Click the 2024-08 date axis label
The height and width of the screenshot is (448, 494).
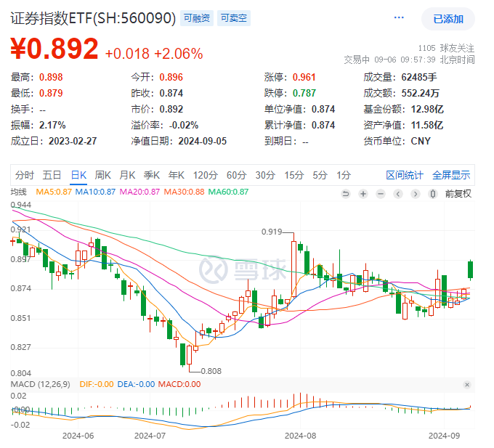point(300,436)
